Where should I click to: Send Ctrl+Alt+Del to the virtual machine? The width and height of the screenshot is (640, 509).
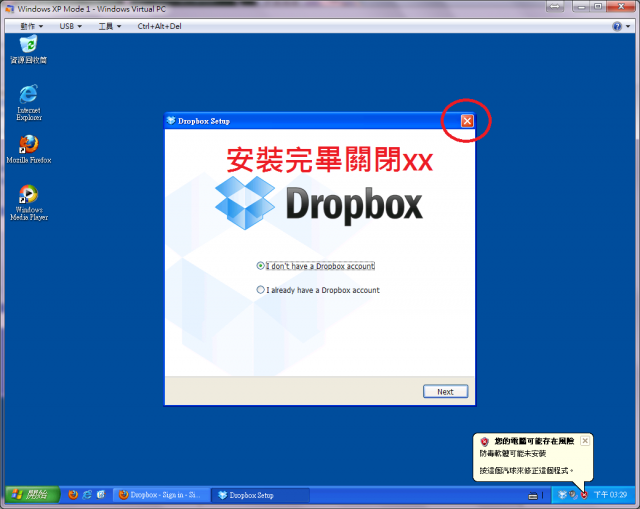(159, 26)
